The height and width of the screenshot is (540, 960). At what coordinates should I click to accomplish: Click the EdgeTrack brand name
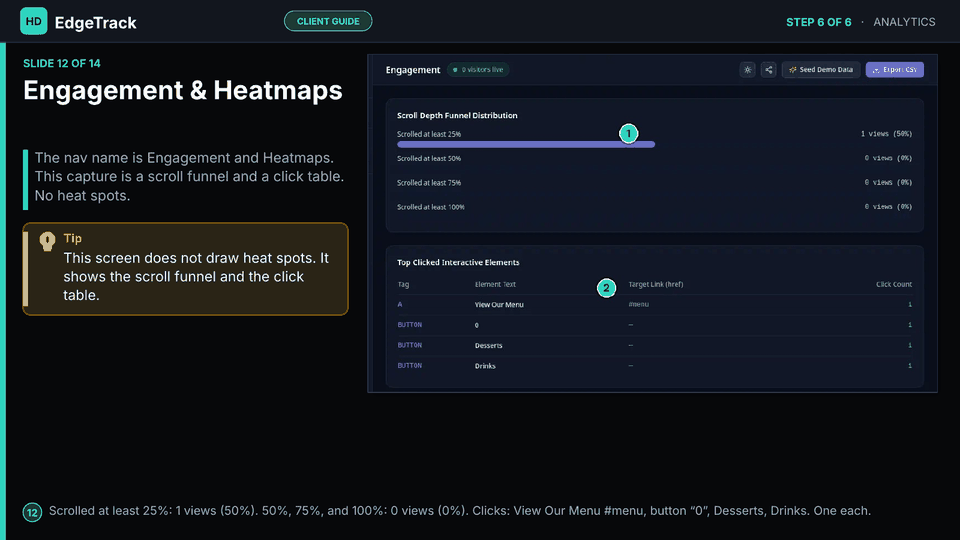click(x=96, y=23)
